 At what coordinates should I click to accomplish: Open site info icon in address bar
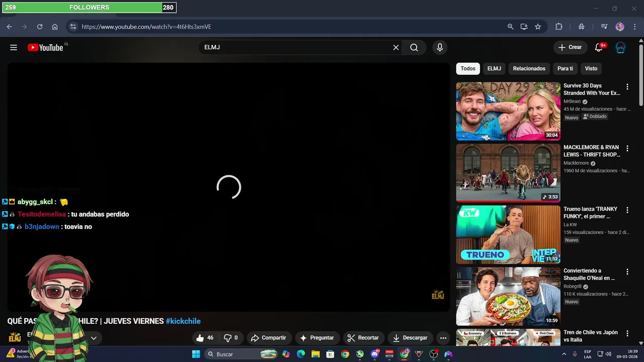(x=73, y=27)
